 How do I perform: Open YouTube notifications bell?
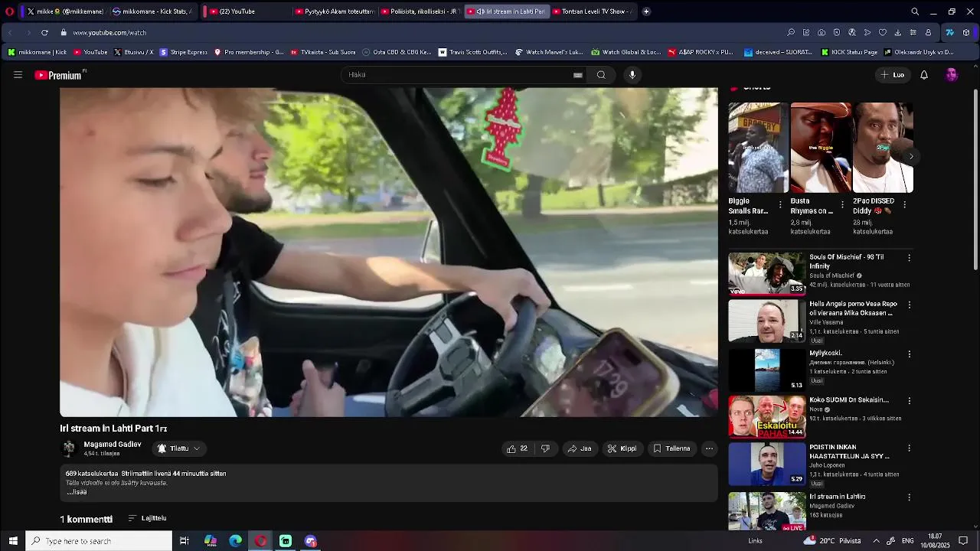coord(924,75)
